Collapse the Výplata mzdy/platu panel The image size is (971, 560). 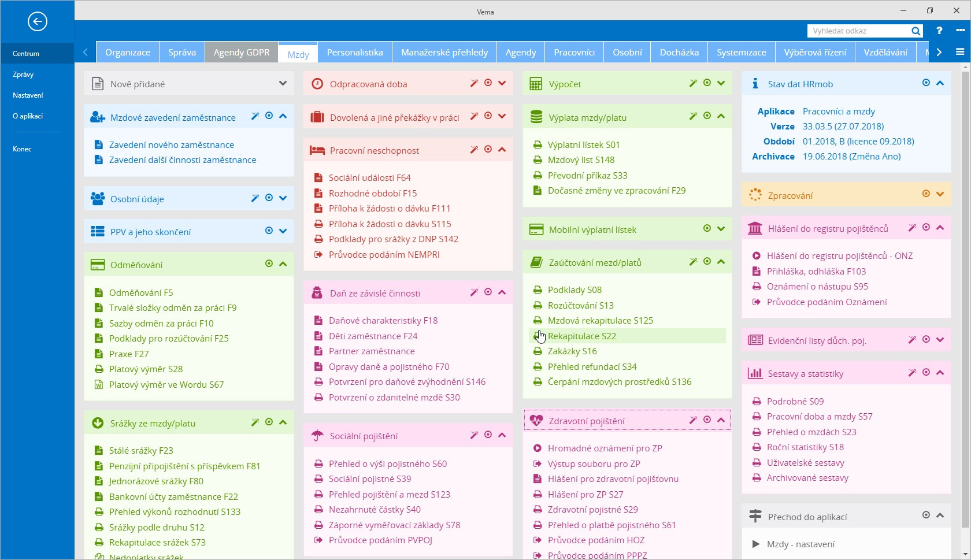tap(721, 116)
